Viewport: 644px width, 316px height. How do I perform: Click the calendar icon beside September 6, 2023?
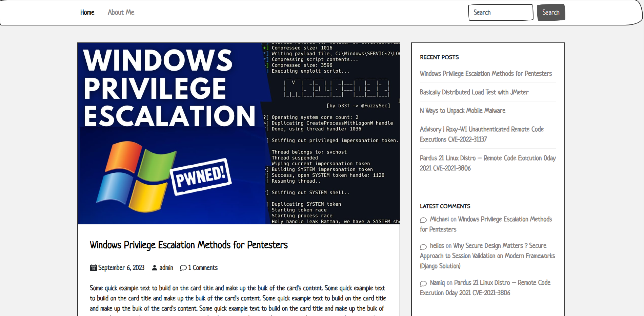[x=93, y=268]
